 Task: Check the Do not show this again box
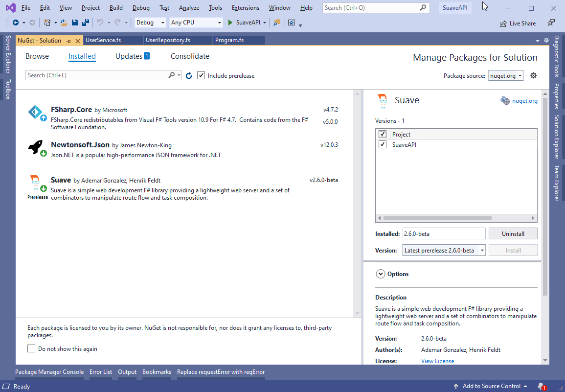[x=31, y=348]
